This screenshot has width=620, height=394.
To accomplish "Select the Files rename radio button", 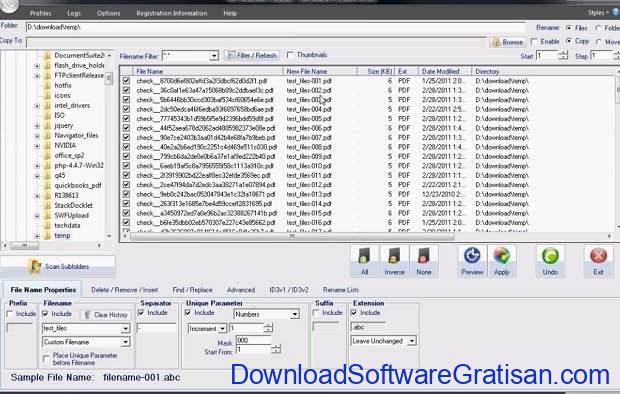I will tap(569, 28).
